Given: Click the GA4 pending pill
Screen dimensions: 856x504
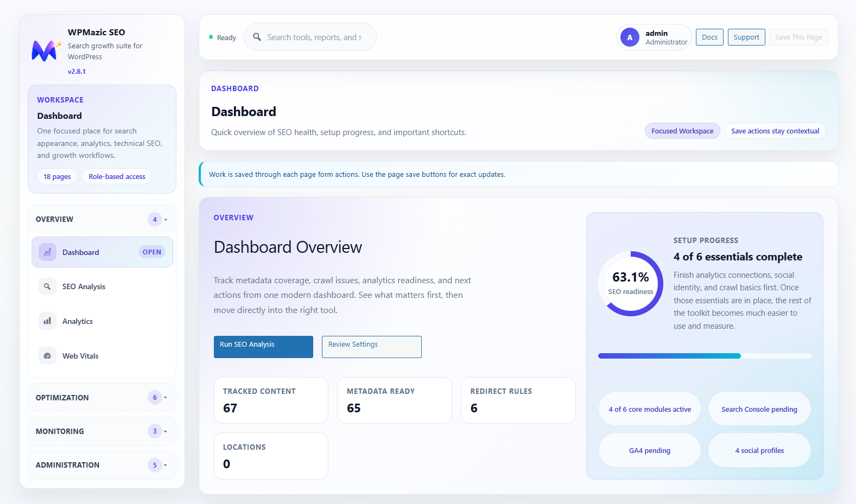Looking at the screenshot, I should click(x=650, y=450).
